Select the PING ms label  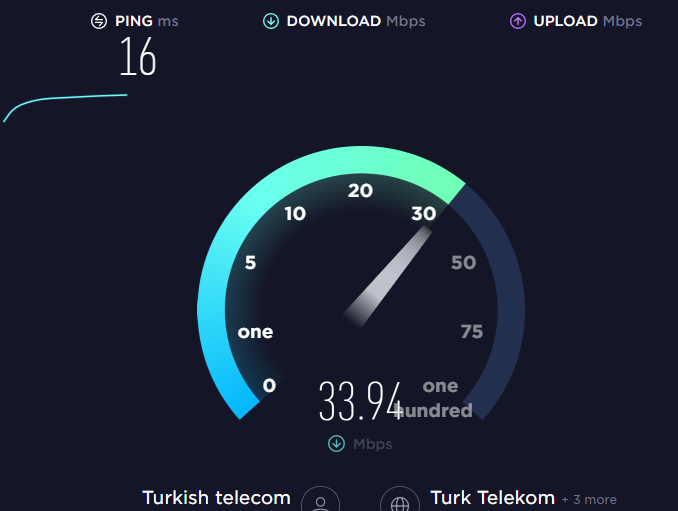(147, 21)
